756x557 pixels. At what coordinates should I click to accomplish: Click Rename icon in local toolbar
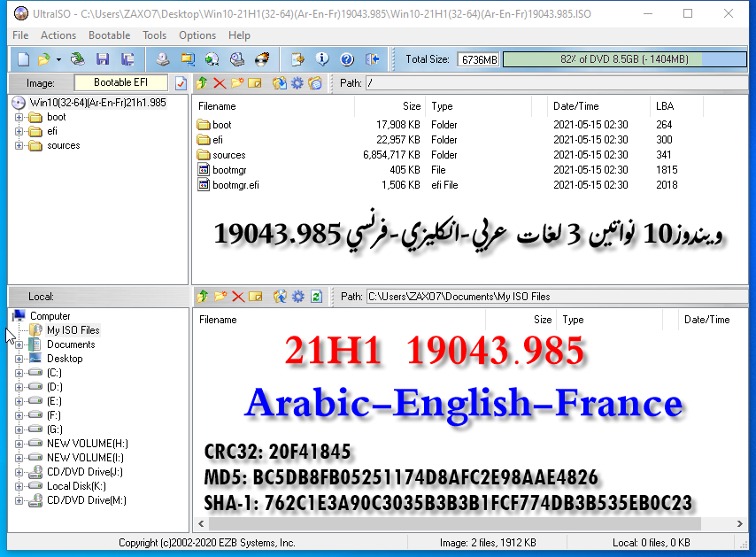256,296
